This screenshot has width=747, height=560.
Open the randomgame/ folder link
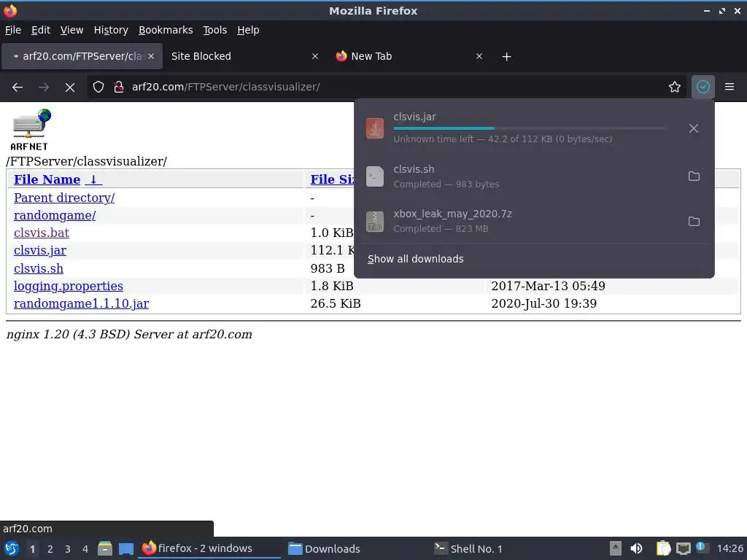(x=54, y=215)
